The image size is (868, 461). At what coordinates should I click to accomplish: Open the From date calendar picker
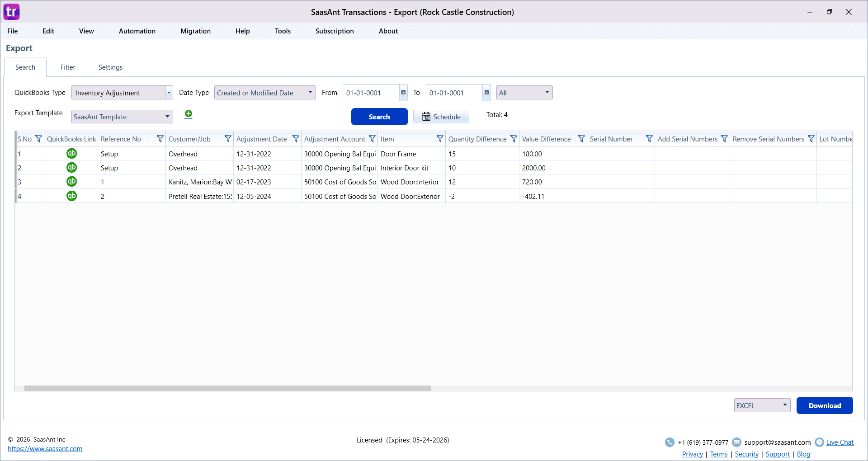(403, 93)
